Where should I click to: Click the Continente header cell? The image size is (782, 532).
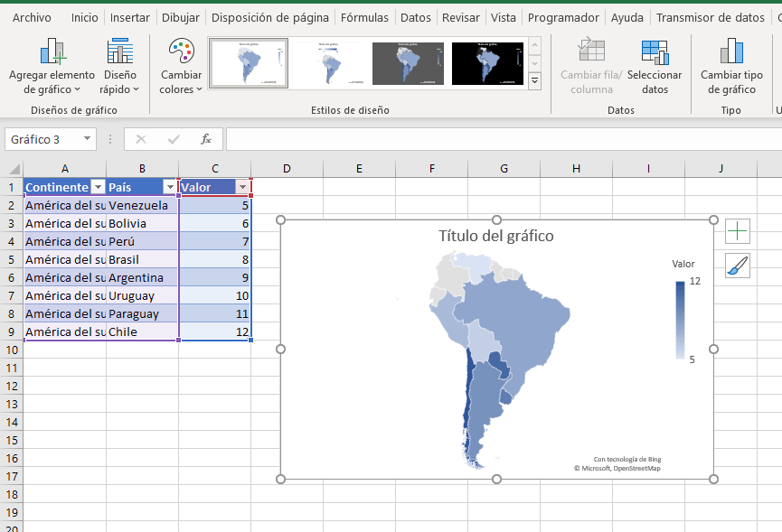[64, 187]
